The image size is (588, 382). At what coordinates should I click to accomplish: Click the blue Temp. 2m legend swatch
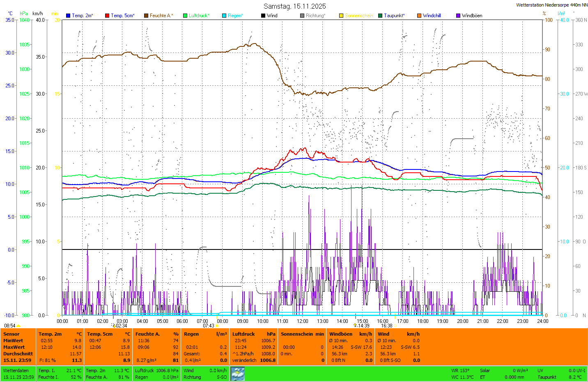68,16
